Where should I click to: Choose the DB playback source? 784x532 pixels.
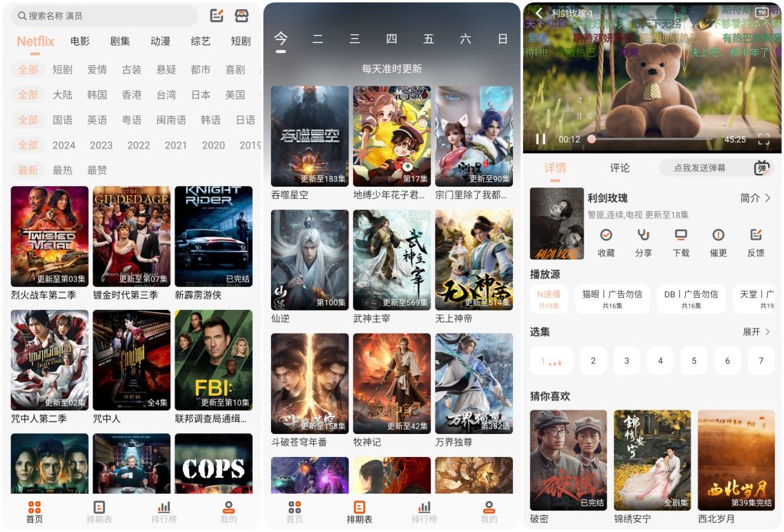pos(691,299)
